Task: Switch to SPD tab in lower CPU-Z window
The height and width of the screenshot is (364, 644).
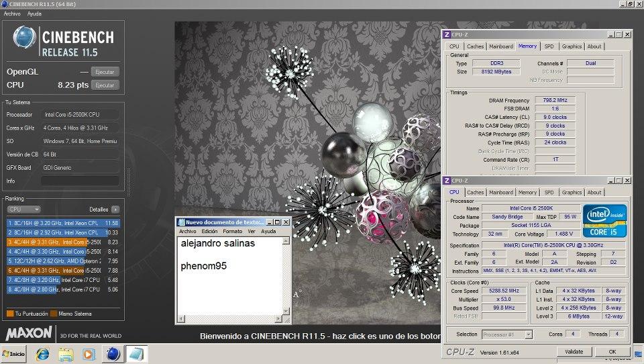Action: click(x=549, y=192)
